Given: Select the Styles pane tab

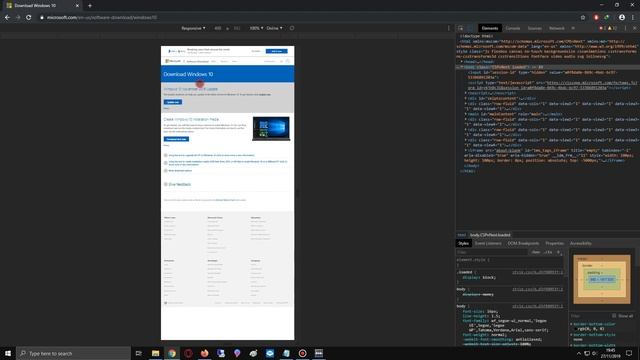Looking at the screenshot, I should coord(463,243).
